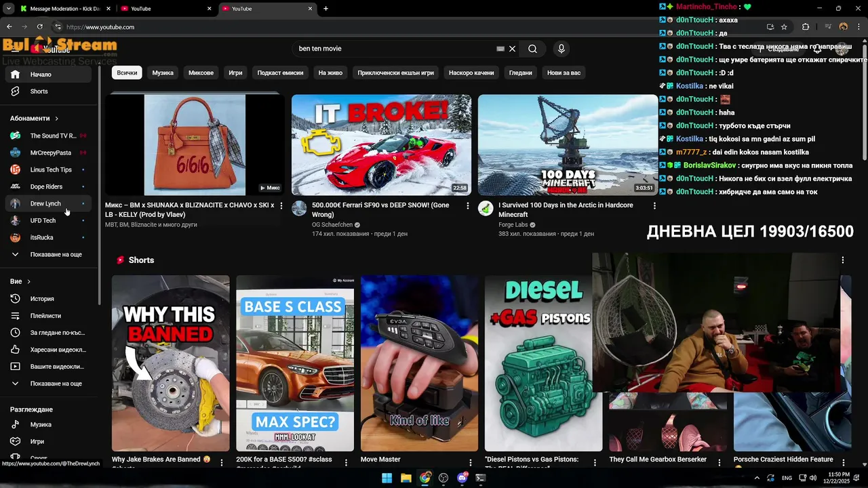Select the На живо filter chip

click(330, 73)
